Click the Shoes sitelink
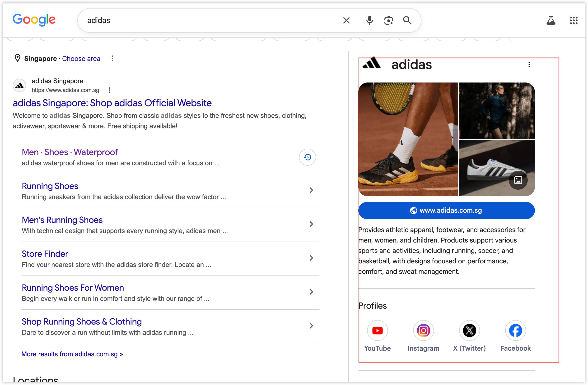The image size is (588, 385). [x=56, y=152]
